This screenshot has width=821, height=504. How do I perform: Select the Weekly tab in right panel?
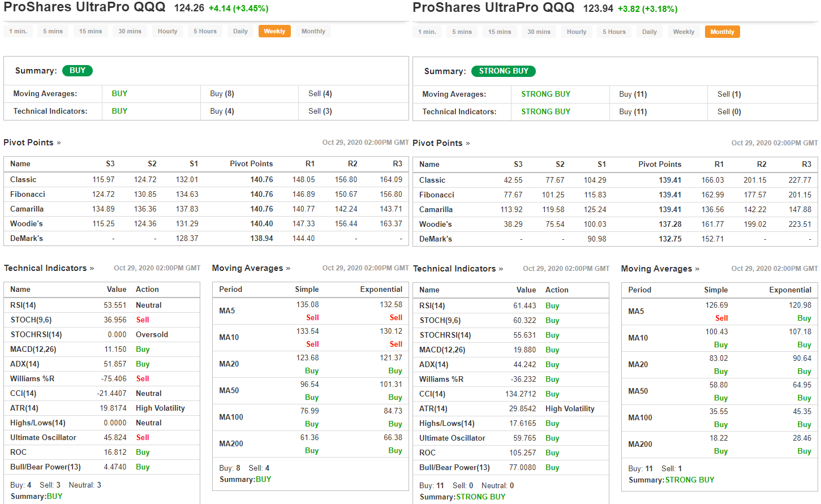click(684, 32)
